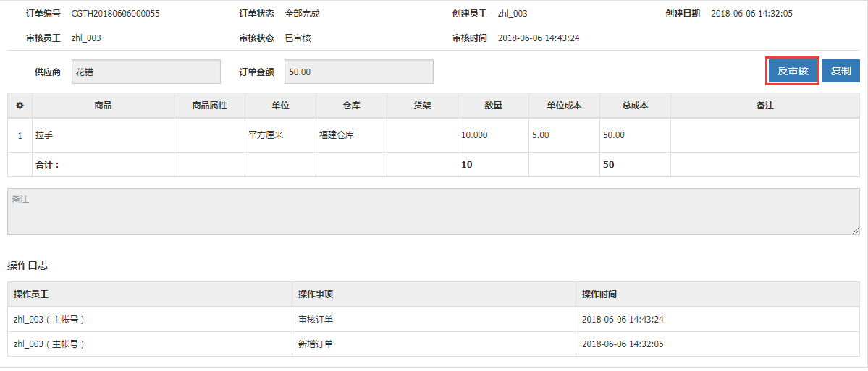Click the 订单金额 field showing 50.00
Image resolution: width=868 pixels, height=371 pixels.
[359, 72]
